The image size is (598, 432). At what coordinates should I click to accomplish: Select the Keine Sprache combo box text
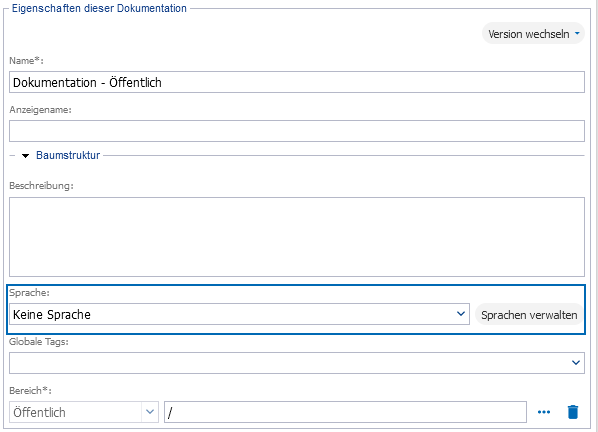(x=52, y=315)
